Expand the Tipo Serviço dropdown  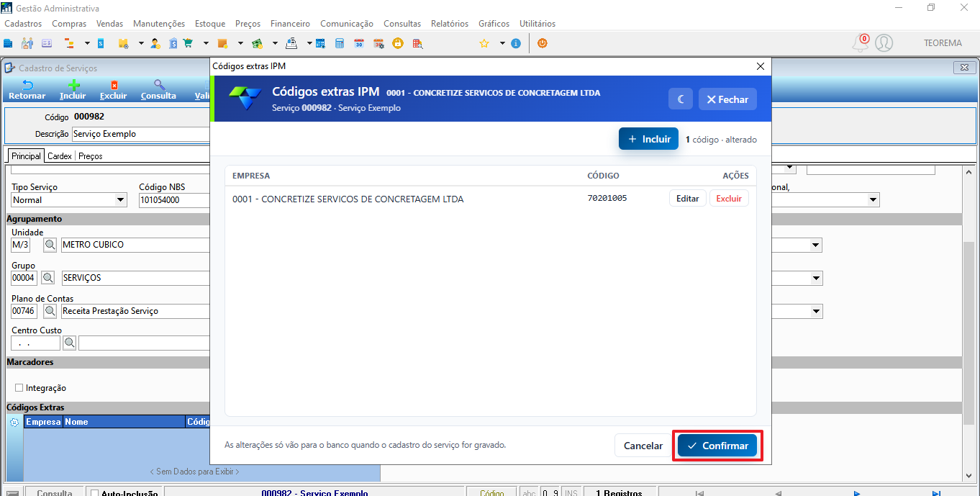tap(120, 200)
